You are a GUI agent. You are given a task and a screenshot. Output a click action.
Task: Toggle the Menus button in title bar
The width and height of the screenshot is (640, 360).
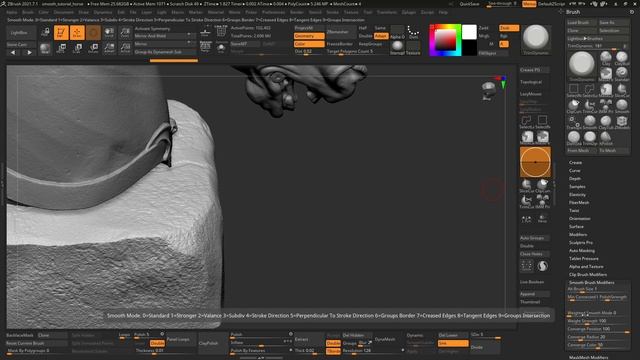(529, 4)
